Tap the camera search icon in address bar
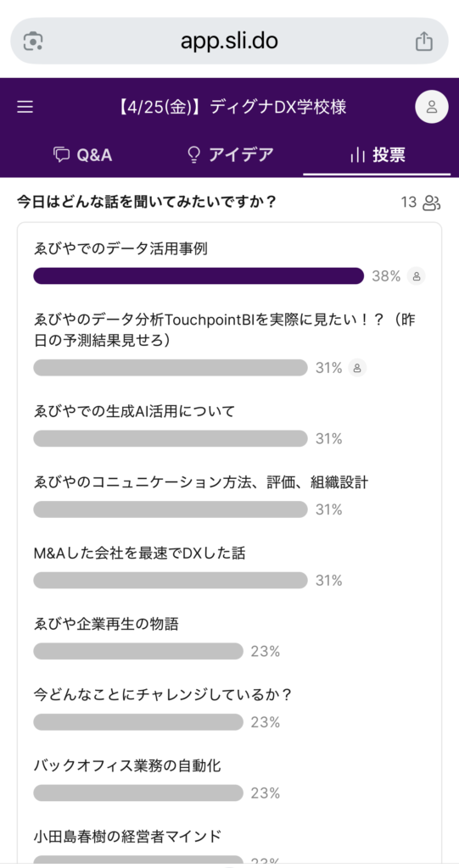The height and width of the screenshot is (868, 459). (x=33, y=42)
